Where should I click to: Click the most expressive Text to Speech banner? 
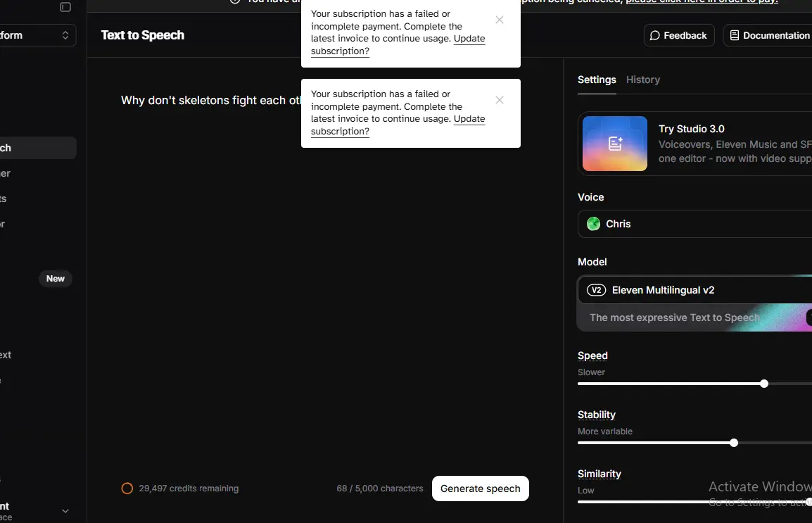(694, 317)
